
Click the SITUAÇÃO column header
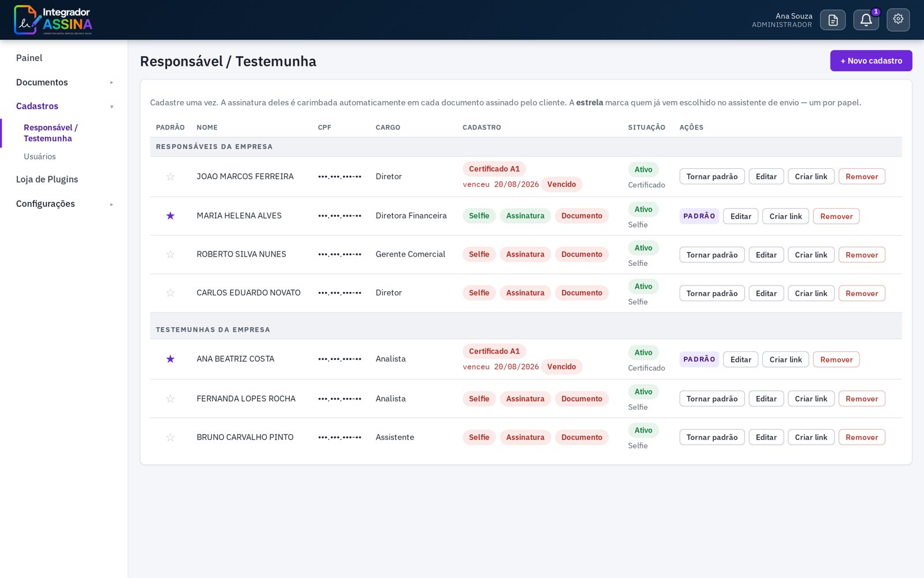coord(646,128)
